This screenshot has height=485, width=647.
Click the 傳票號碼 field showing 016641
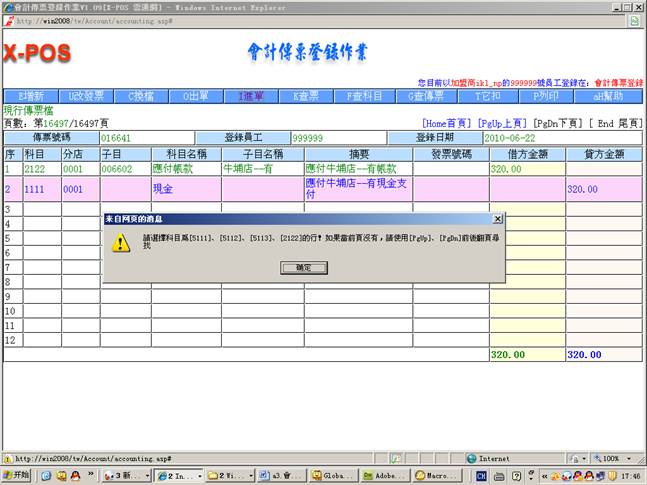(x=146, y=137)
